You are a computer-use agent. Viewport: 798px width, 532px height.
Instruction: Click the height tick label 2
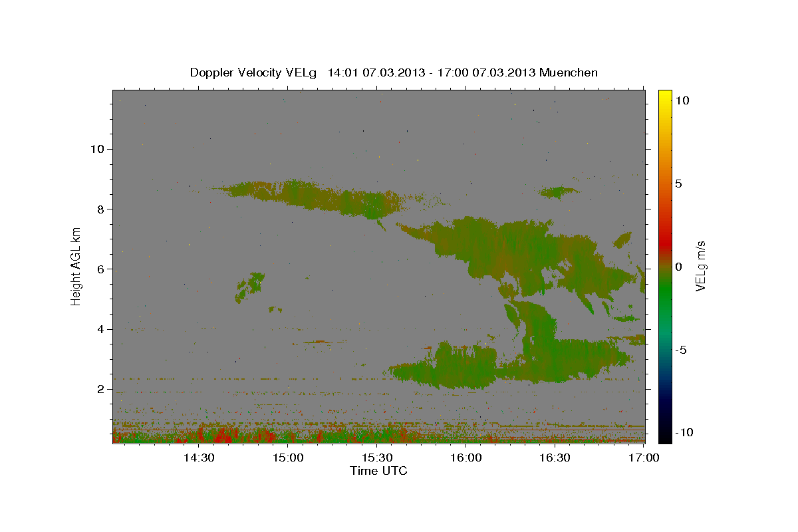point(102,389)
